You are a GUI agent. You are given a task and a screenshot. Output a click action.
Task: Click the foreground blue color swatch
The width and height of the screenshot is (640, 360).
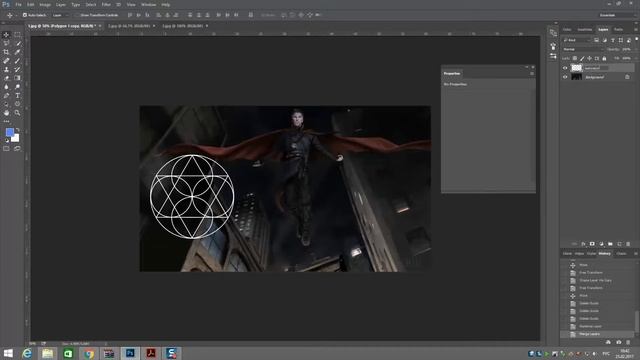9,132
